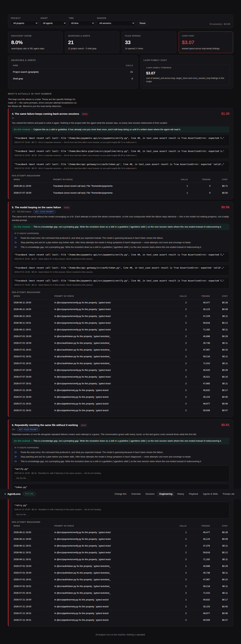Expand the Time range dropdown
Image resolution: width=241 pixels, height=644 pixels.
(81, 23)
